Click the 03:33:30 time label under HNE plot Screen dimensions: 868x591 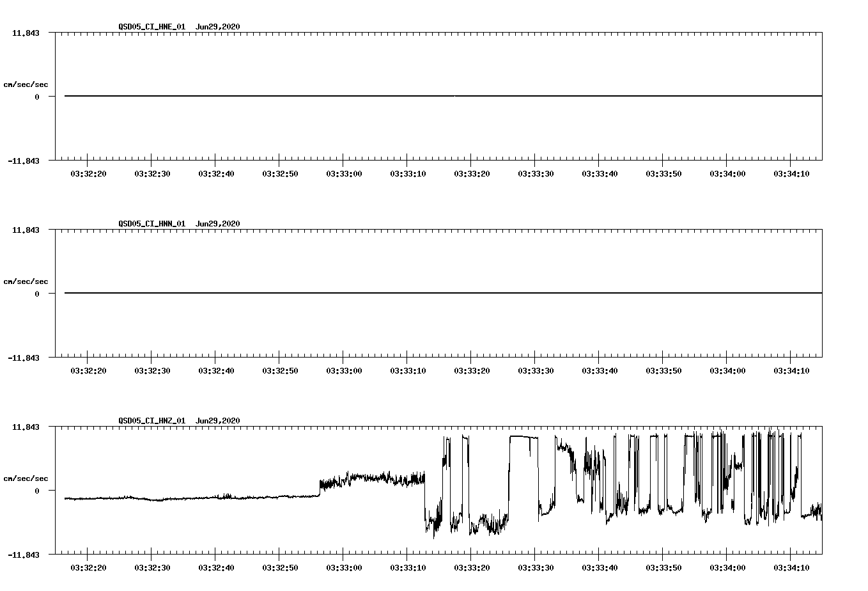(x=536, y=173)
